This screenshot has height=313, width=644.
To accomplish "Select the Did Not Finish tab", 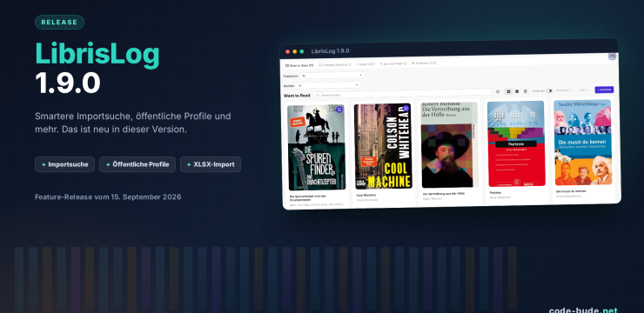I will pyautogui.click(x=393, y=64).
